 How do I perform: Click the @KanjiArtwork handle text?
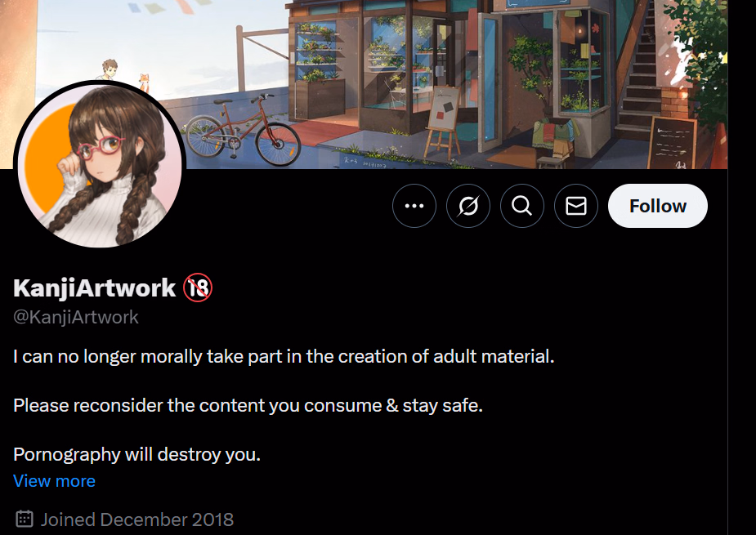[x=76, y=317]
